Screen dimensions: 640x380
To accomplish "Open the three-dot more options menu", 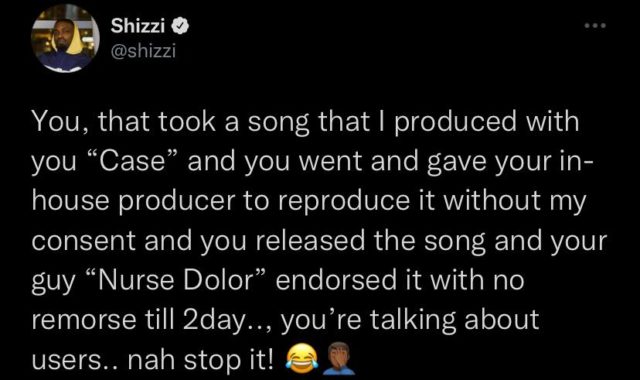I will pos(596,26).
